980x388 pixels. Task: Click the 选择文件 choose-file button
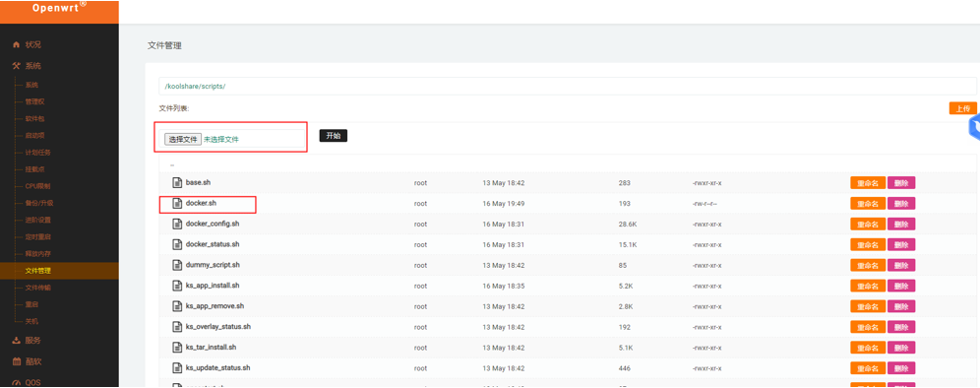[x=182, y=140]
